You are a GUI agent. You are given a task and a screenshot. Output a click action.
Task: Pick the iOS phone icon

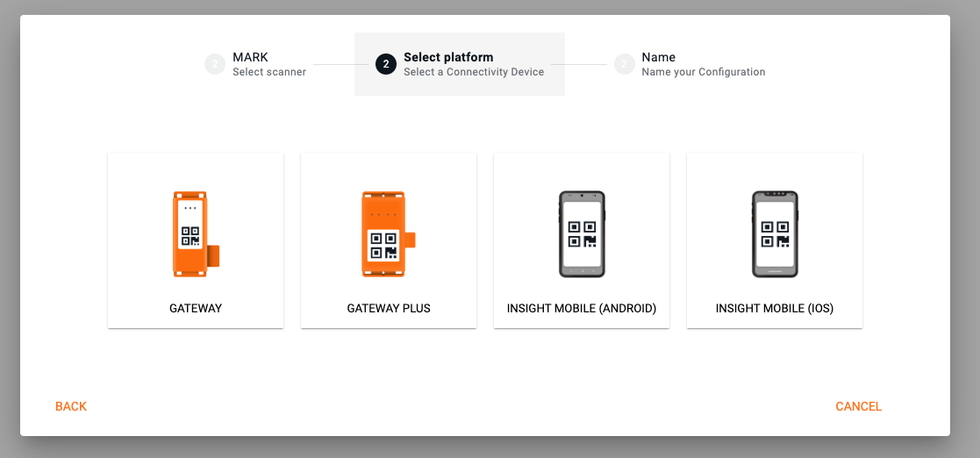[775, 234]
